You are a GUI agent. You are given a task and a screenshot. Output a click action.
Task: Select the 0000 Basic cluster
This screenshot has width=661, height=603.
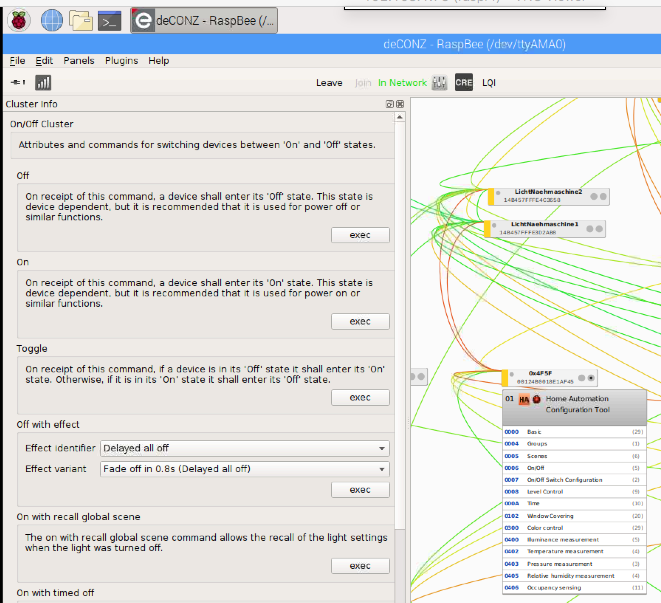click(574, 432)
